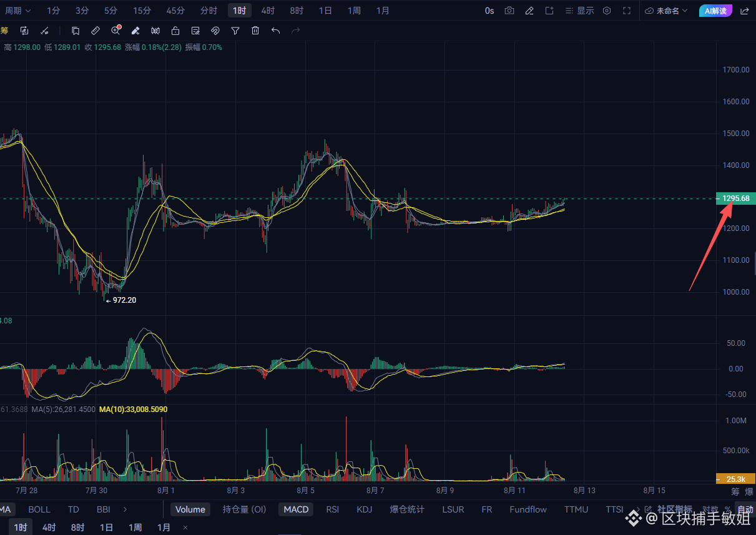
Task: Toggle the BBI indicator
Action: [x=104, y=509]
